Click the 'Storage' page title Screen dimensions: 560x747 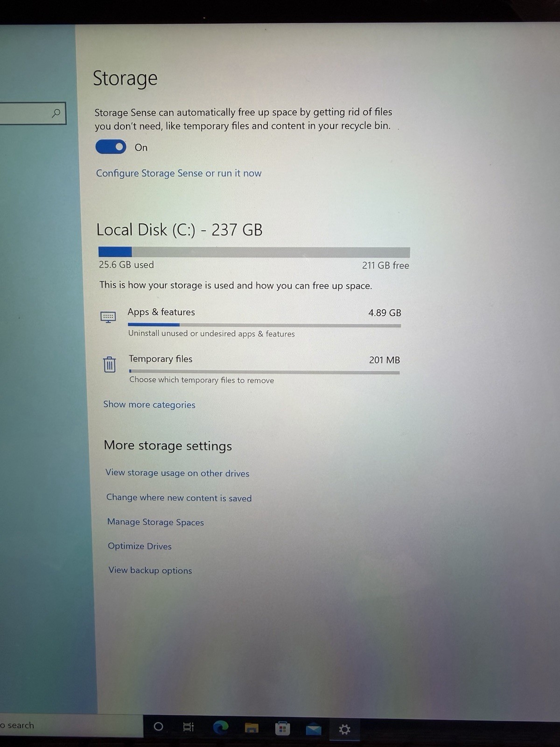point(125,78)
